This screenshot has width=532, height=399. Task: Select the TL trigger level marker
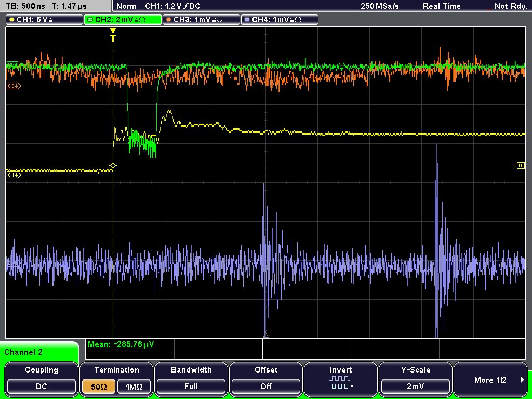pos(520,166)
